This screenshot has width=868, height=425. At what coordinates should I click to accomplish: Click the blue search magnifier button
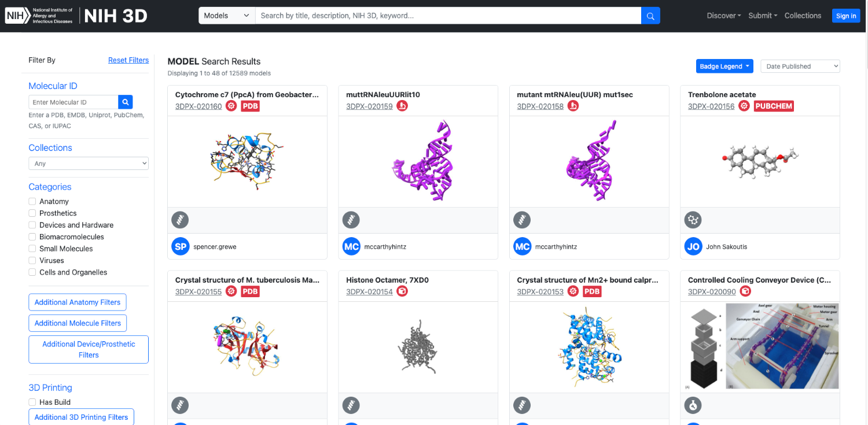650,16
